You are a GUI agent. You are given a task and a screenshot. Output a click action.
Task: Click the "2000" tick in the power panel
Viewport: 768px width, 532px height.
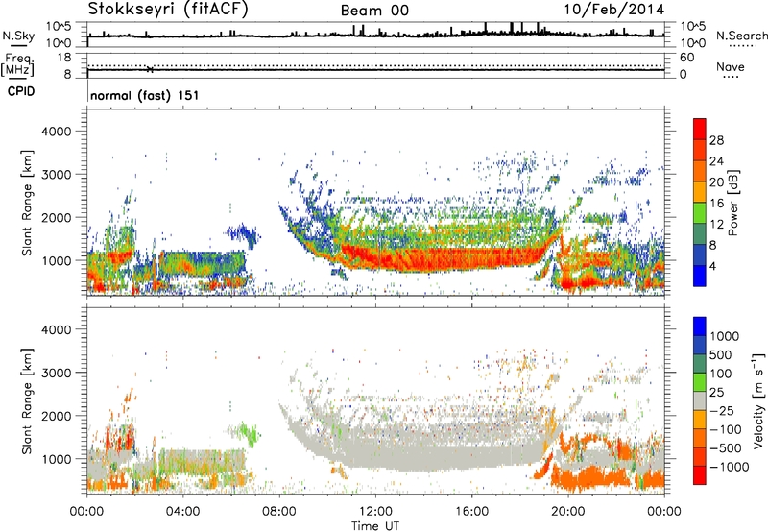[x=57, y=217]
